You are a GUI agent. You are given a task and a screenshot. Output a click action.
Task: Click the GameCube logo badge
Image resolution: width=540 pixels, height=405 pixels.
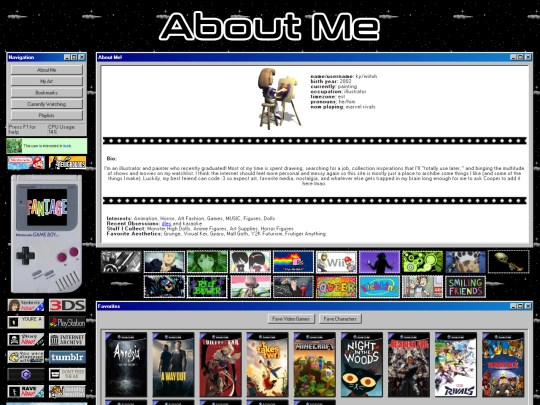pos(26,374)
